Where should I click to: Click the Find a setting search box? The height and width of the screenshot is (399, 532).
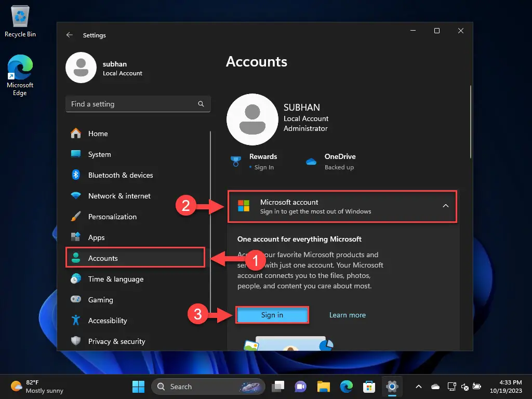coord(138,104)
